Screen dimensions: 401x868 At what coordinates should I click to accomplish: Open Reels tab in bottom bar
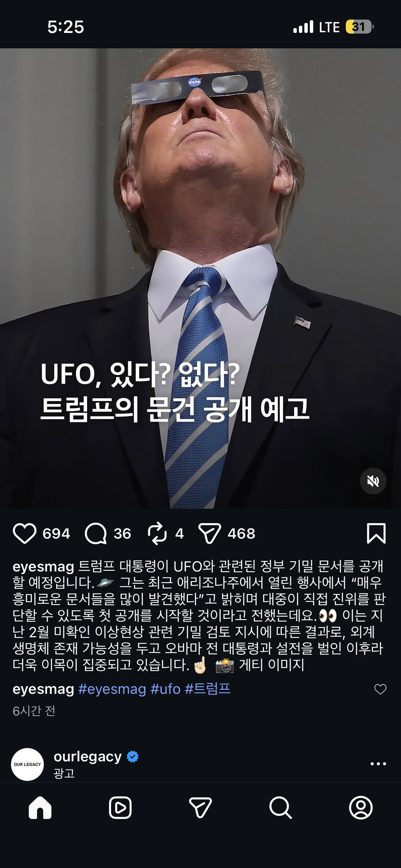click(120, 808)
